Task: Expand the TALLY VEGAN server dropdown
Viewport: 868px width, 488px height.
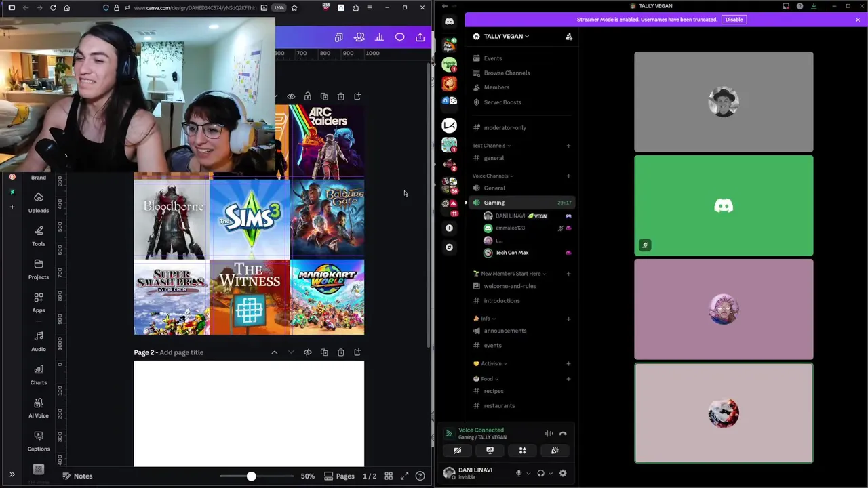Action: [506, 37]
